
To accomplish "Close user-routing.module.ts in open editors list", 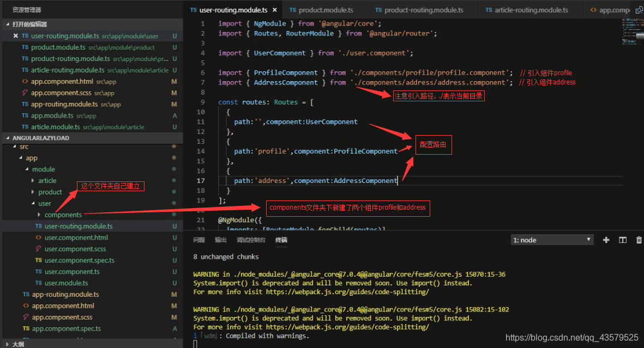I will click(16, 36).
